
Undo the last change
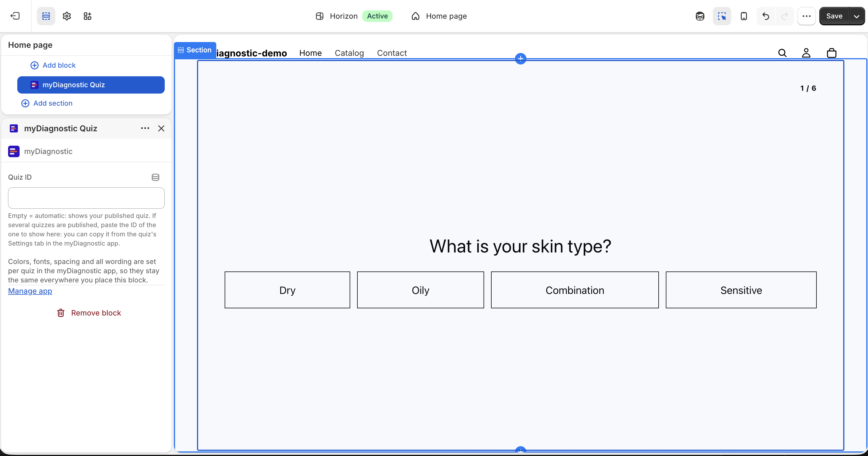point(765,16)
